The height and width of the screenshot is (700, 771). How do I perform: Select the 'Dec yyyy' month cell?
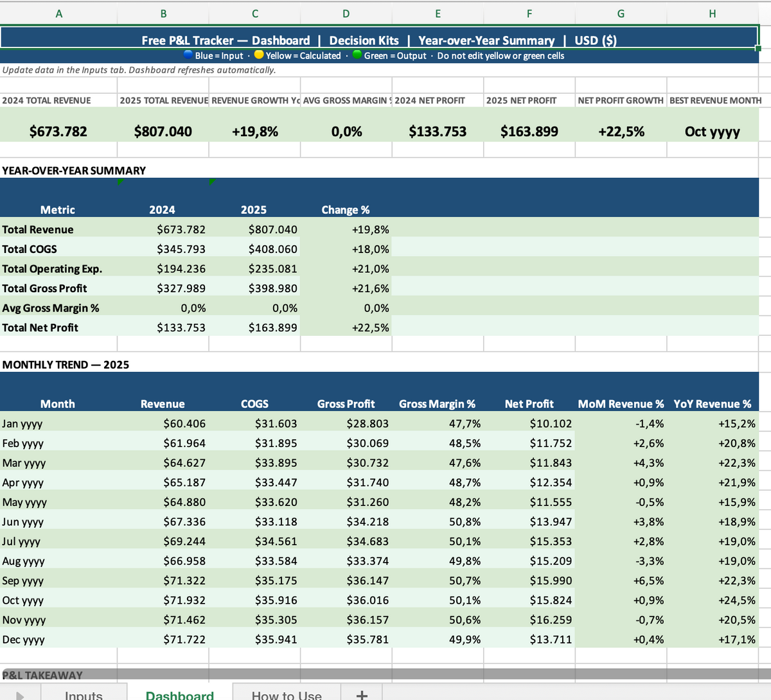23,640
